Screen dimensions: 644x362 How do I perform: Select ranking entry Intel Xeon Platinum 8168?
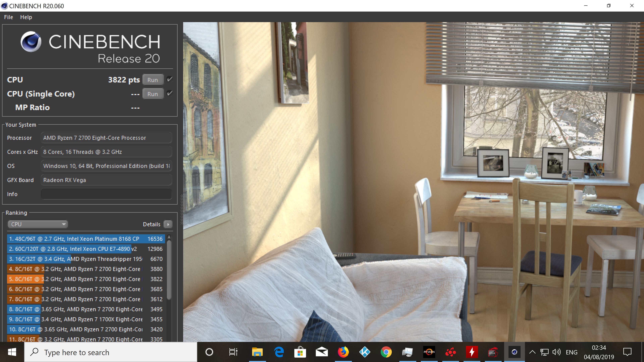point(86,239)
